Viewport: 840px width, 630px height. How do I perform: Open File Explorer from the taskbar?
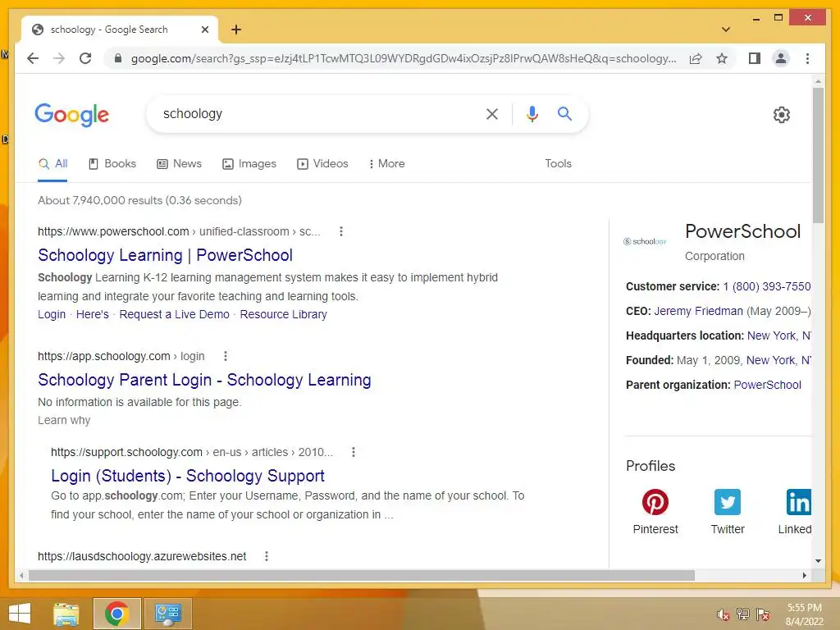(66, 614)
